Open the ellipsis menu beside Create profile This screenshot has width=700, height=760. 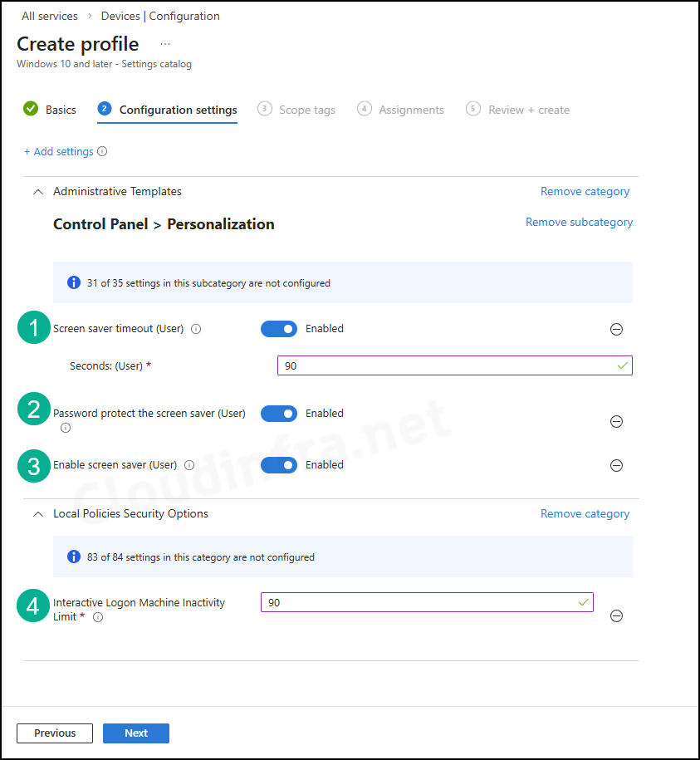click(165, 43)
